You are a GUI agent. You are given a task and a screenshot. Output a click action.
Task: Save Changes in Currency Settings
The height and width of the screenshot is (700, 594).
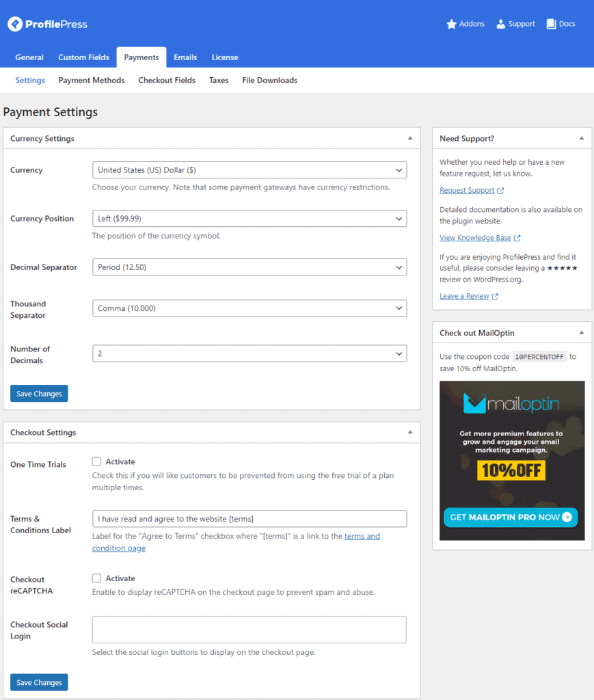tap(39, 393)
